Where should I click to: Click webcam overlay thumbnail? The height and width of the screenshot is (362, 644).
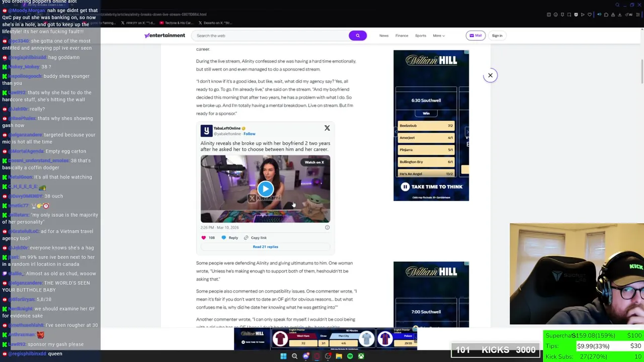coord(577,274)
